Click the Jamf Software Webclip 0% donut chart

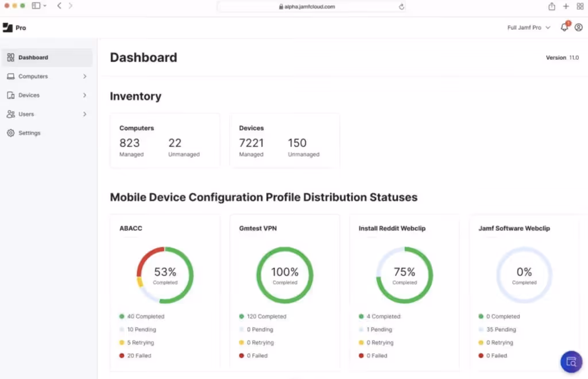coord(524,275)
